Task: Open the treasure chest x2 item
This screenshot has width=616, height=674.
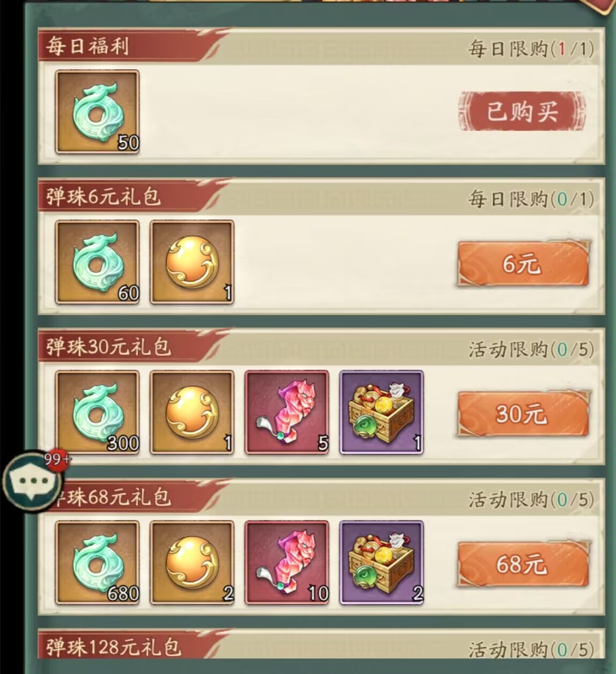Action: coord(382,563)
